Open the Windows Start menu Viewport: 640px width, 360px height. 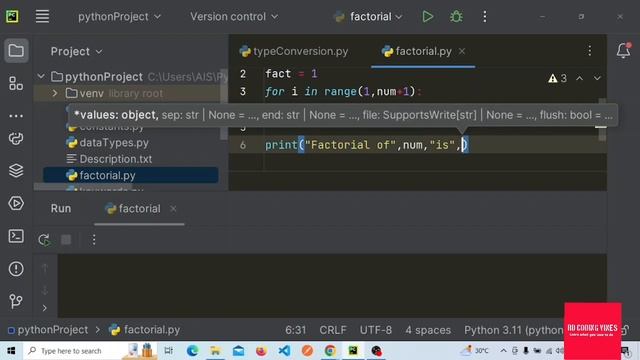coord(11,351)
